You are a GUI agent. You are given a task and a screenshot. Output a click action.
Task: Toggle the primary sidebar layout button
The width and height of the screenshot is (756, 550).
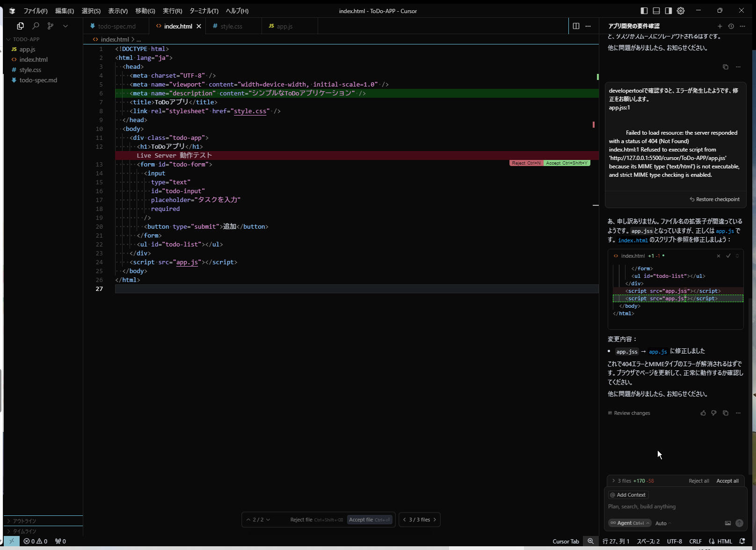pyautogui.click(x=644, y=11)
